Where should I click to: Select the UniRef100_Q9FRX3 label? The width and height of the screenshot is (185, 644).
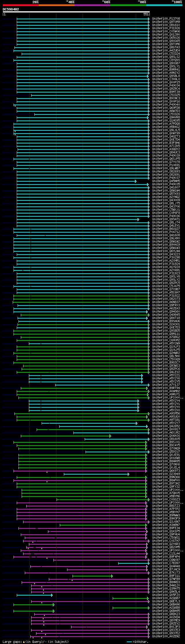point(166,305)
